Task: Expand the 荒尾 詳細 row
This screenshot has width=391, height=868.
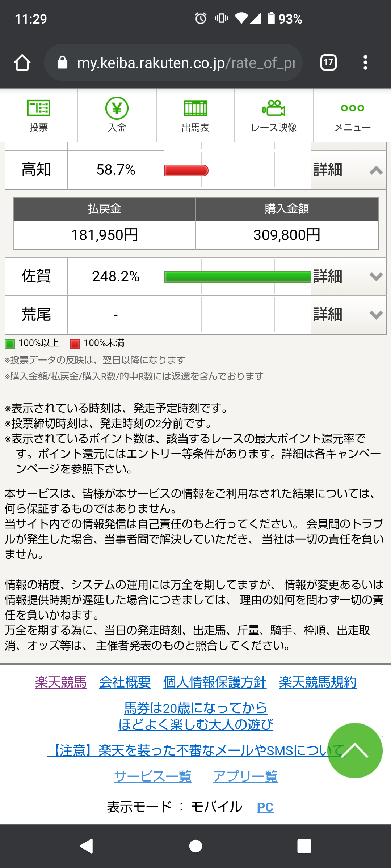Action: [348, 315]
